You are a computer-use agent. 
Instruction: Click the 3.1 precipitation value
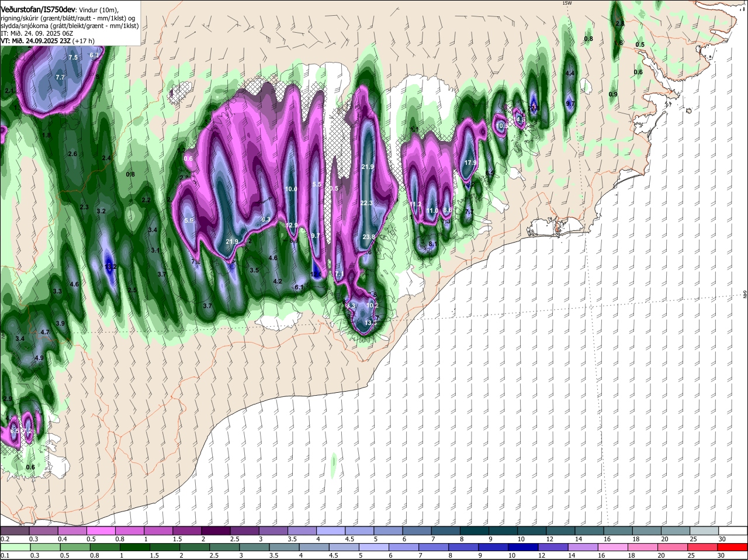click(x=155, y=250)
